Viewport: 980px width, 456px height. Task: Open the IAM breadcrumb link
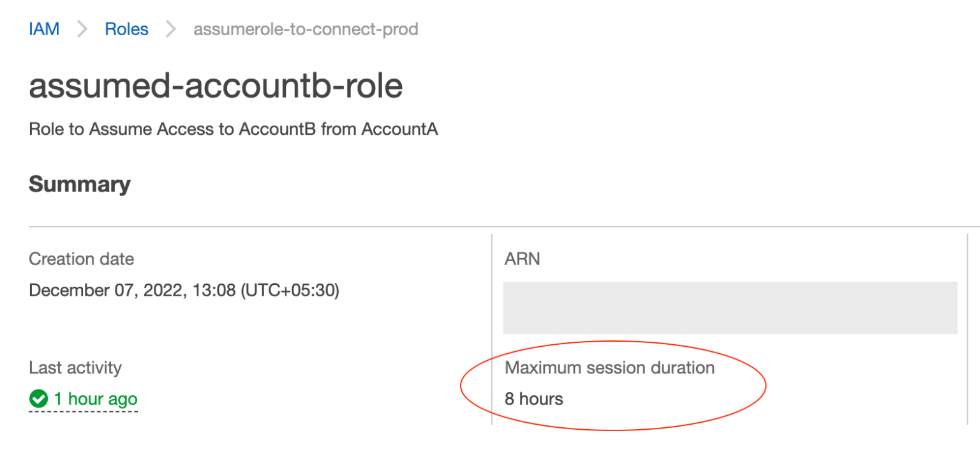tap(43, 29)
